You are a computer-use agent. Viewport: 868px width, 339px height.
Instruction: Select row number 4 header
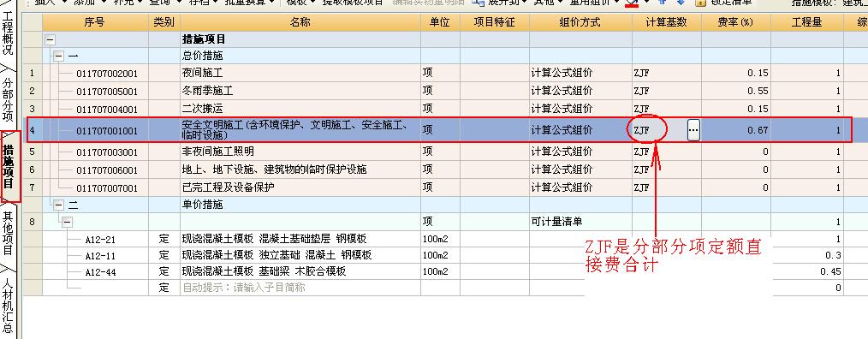[33, 131]
